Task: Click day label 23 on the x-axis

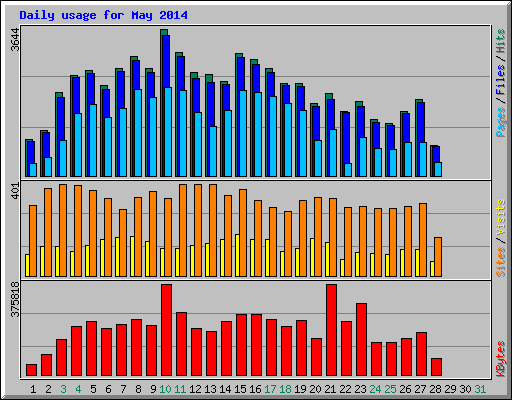Action: coord(360,389)
